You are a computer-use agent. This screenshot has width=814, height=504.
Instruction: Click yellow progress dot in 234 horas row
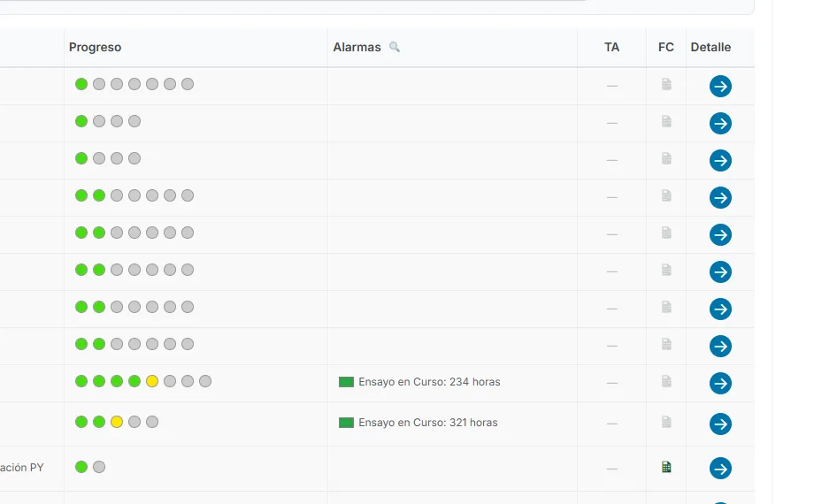tap(152, 381)
